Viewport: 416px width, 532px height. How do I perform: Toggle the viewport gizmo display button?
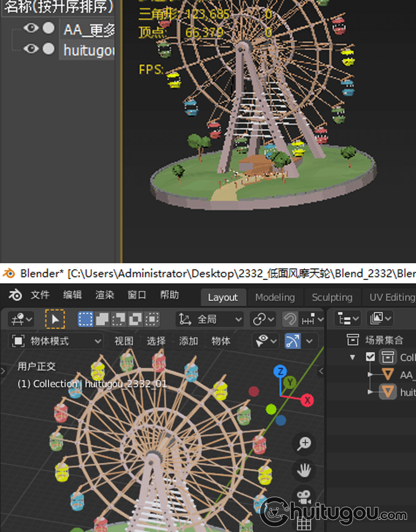coord(292,341)
